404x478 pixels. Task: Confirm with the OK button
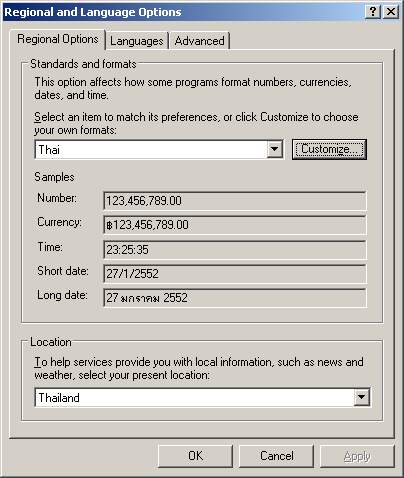pos(195,456)
